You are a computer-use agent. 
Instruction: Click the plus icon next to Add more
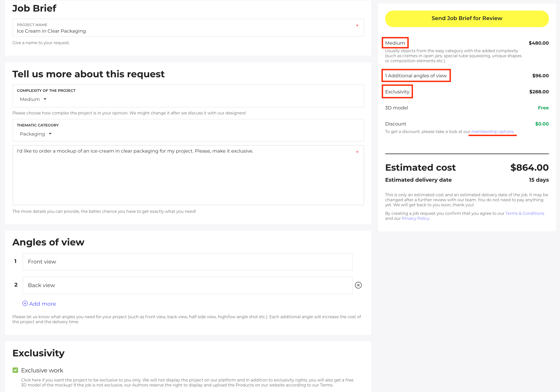(x=25, y=303)
